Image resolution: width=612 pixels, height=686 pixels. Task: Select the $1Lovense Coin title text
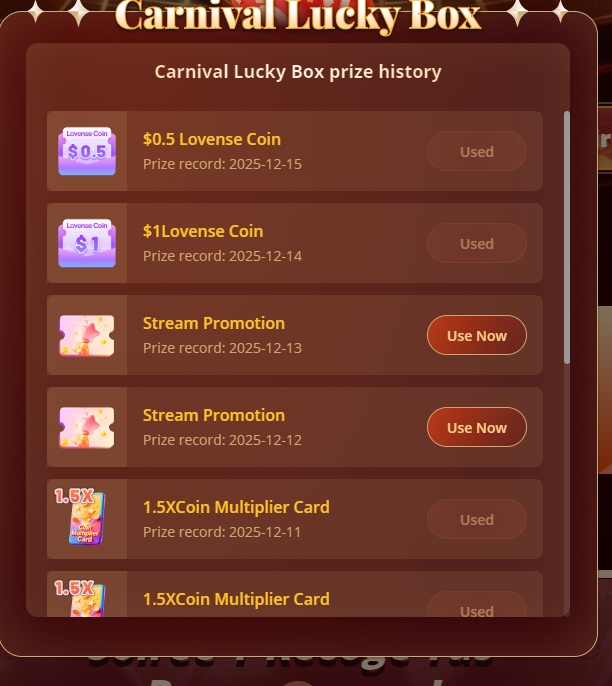tap(203, 231)
